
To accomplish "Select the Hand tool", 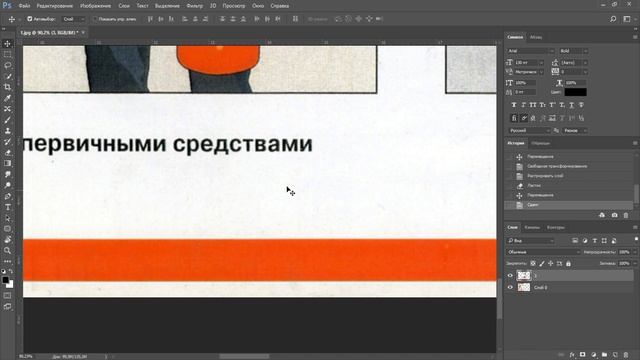I will pyautogui.click(x=7, y=240).
